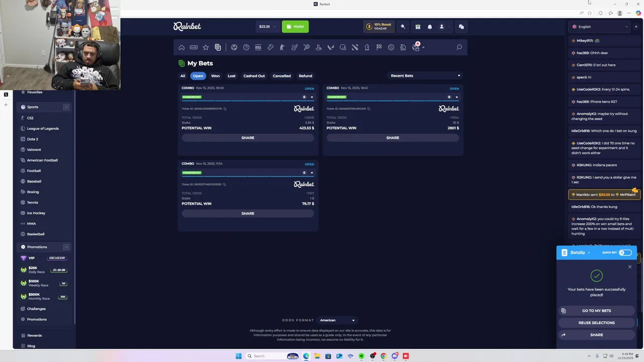Expand the 2801 $ combo bet selections
The height and width of the screenshot is (362, 644).
point(456,97)
